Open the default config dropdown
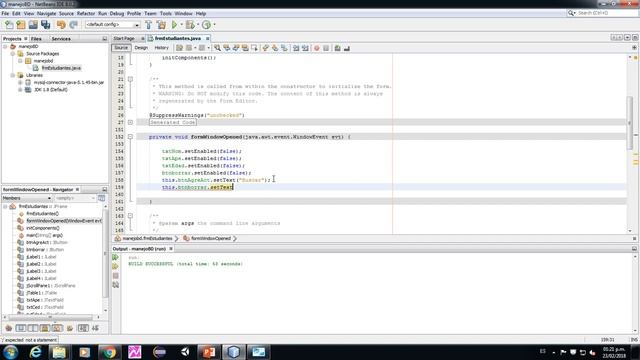Viewport: 640px width, 360px height. pos(112,25)
